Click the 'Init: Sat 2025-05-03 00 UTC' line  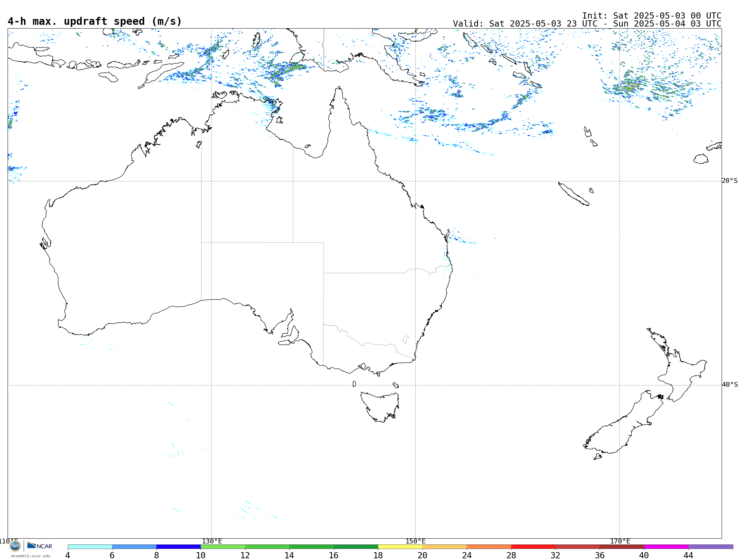click(x=652, y=16)
